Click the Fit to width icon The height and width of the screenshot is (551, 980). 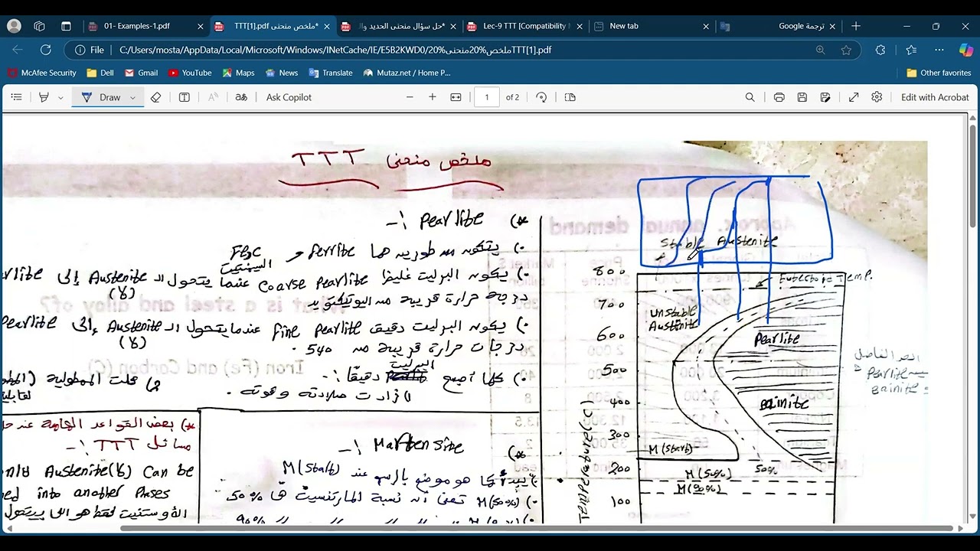click(456, 97)
